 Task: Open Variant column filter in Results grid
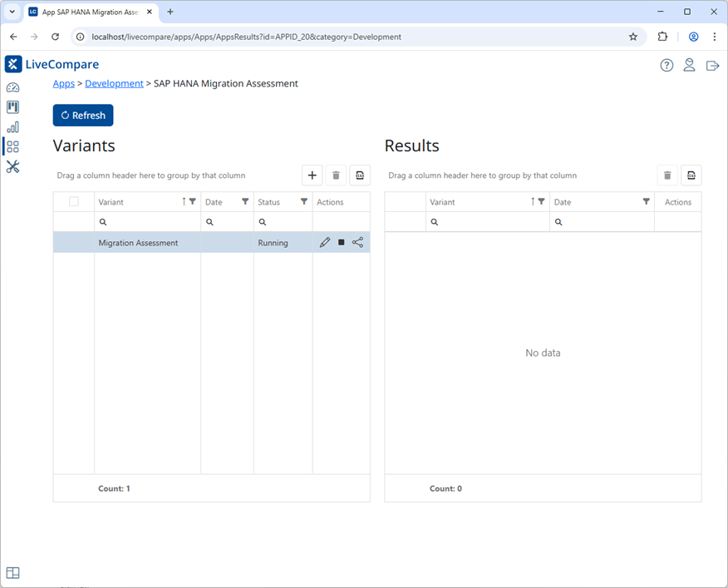(x=541, y=201)
